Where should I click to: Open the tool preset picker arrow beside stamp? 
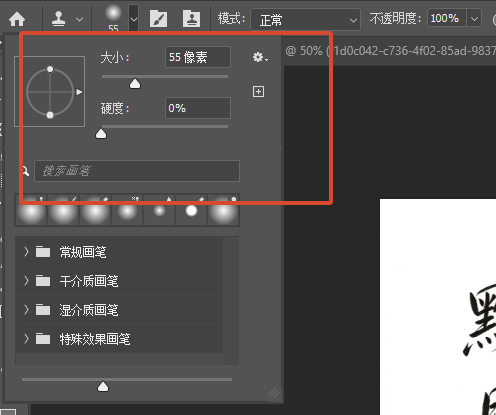pos(79,19)
